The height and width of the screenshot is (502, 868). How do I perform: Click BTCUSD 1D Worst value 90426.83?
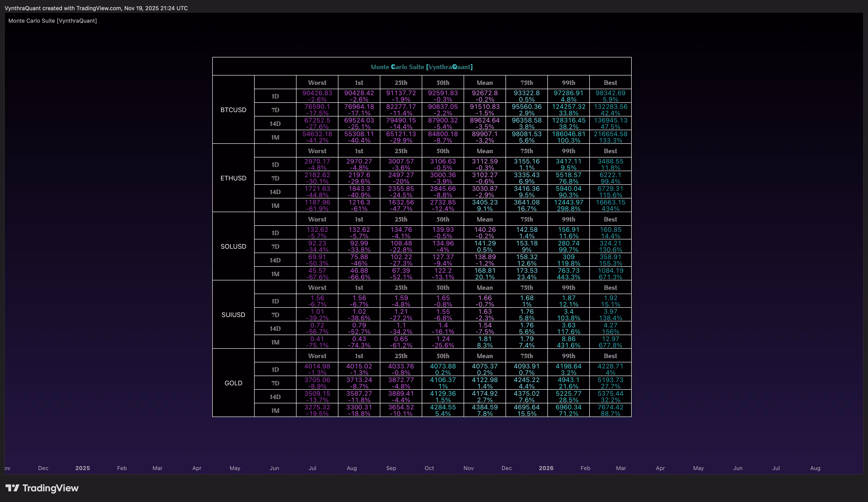pos(317,93)
